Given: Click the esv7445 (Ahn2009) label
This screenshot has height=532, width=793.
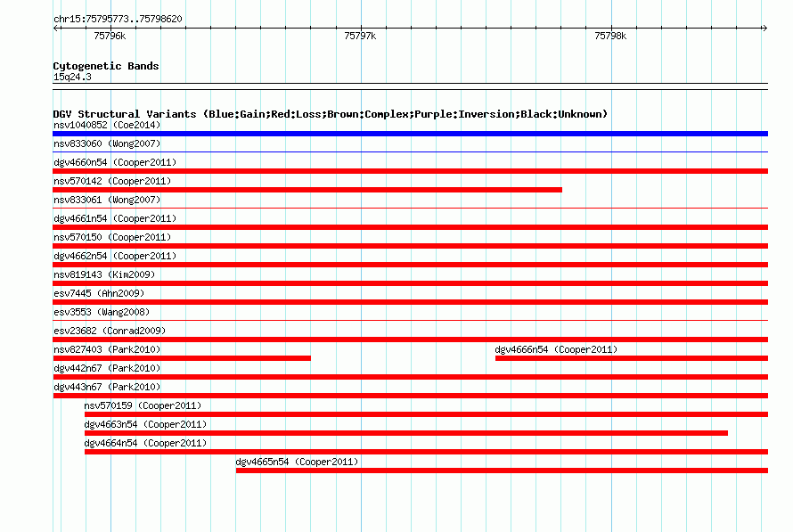Looking at the screenshot, I should (x=99, y=293).
